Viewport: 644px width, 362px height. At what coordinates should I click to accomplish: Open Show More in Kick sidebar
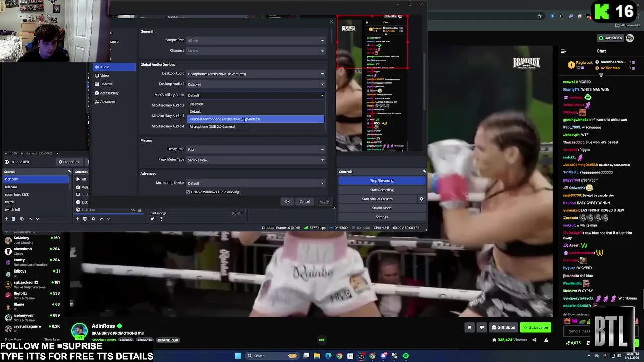12,340
